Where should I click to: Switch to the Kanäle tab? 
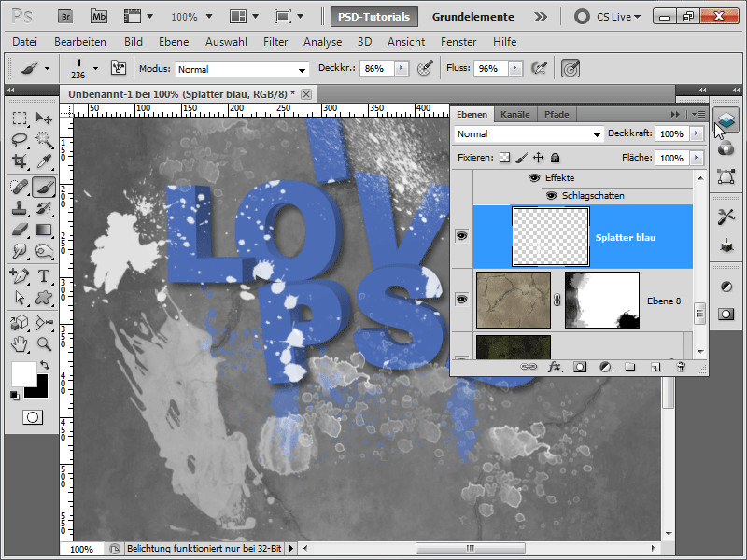pos(515,115)
